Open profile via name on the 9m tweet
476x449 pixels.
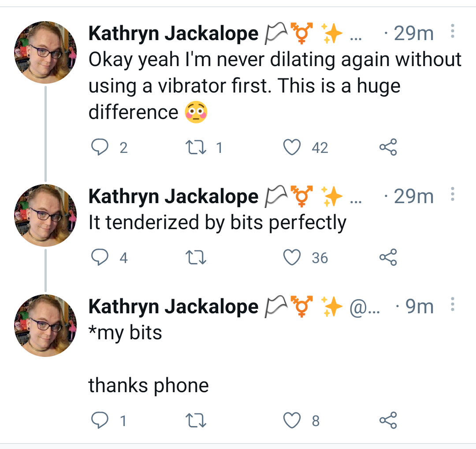(173, 307)
